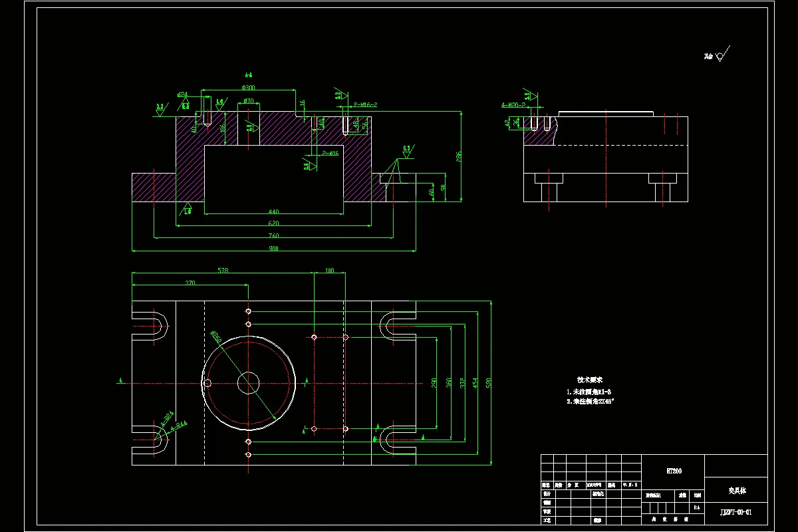Click the 2-ø16 hole callout
This screenshot has height=532, width=798.
(331, 153)
